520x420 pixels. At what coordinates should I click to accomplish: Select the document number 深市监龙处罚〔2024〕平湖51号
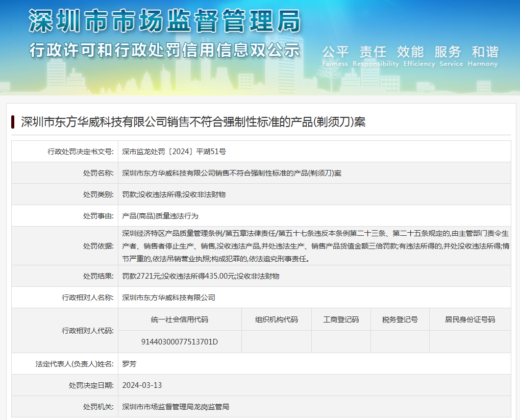click(x=174, y=152)
